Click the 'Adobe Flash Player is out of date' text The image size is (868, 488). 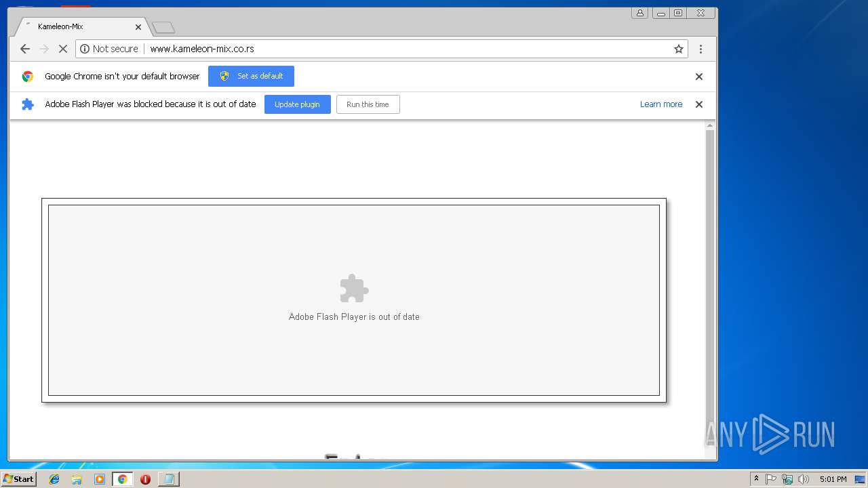[x=354, y=317]
